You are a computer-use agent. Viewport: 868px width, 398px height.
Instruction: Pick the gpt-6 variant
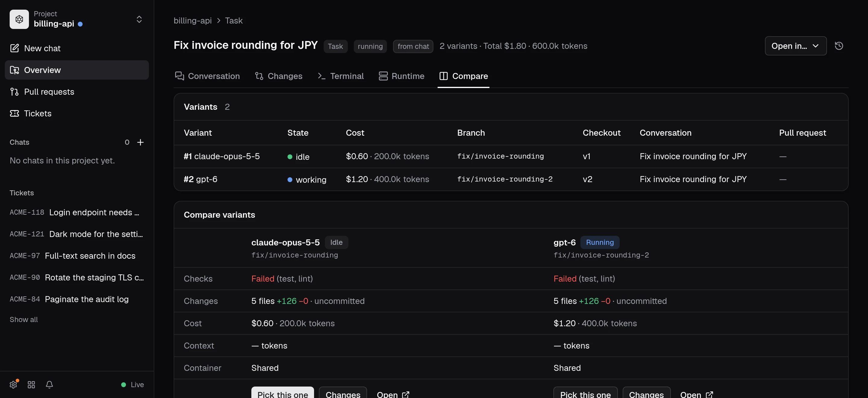(585, 393)
